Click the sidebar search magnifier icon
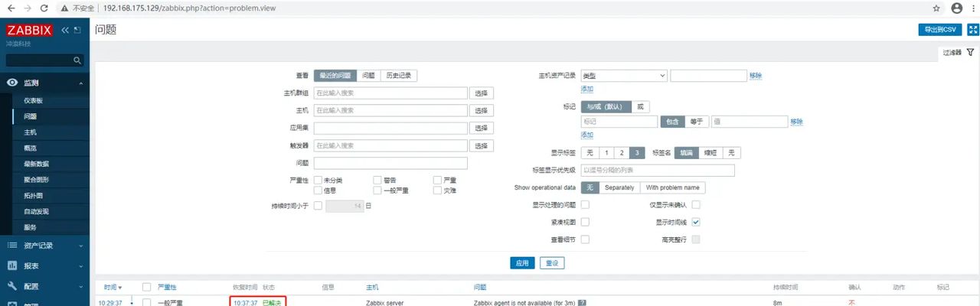This screenshot has width=980, height=306. point(77,60)
